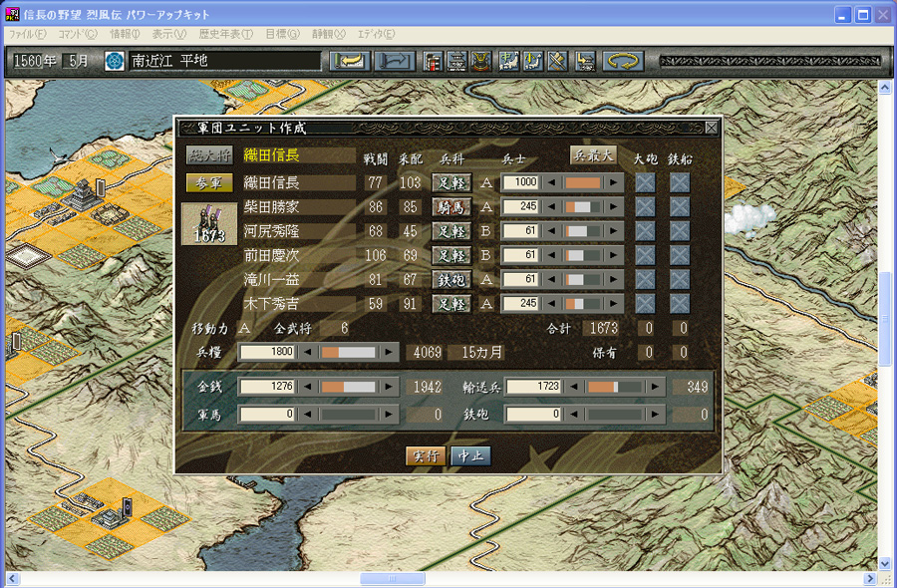Click the 金銭 gold slider bar

point(349,388)
